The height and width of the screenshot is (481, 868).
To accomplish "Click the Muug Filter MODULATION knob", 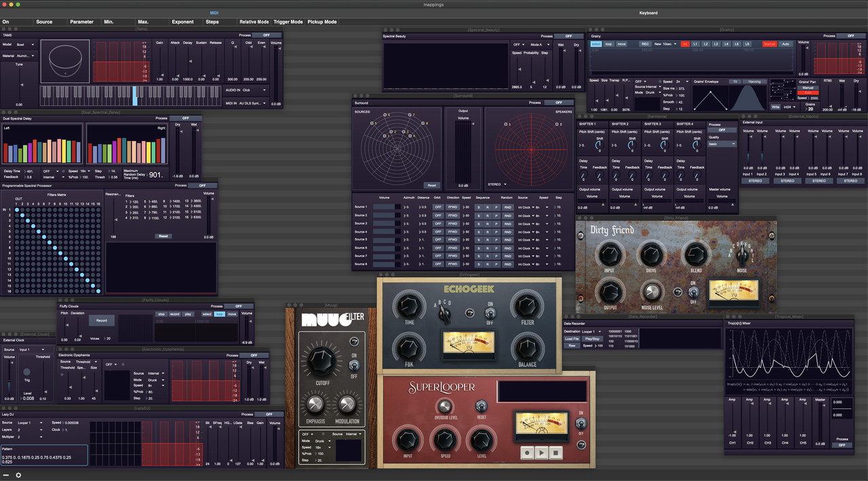I will 346,405.
